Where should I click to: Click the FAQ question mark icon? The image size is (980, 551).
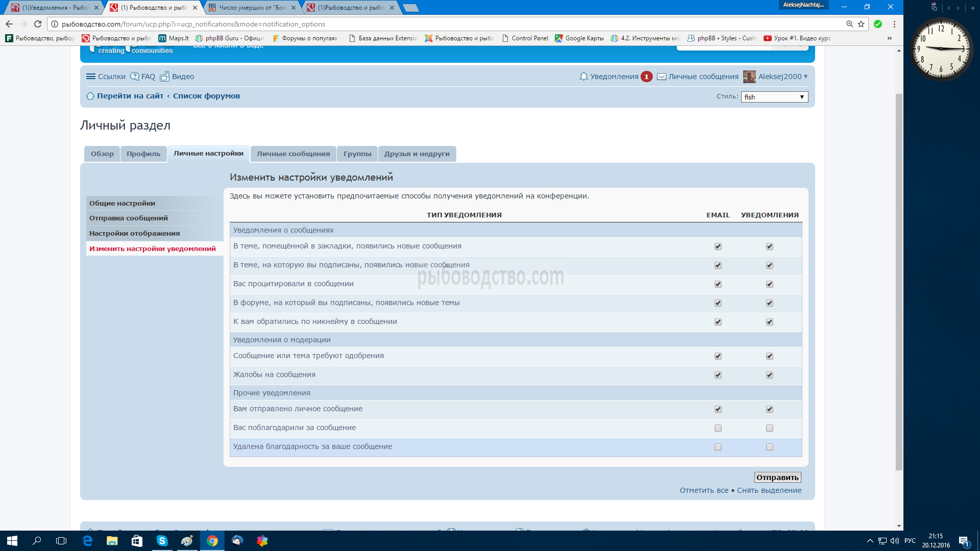pyautogui.click(x=135, y=77)
